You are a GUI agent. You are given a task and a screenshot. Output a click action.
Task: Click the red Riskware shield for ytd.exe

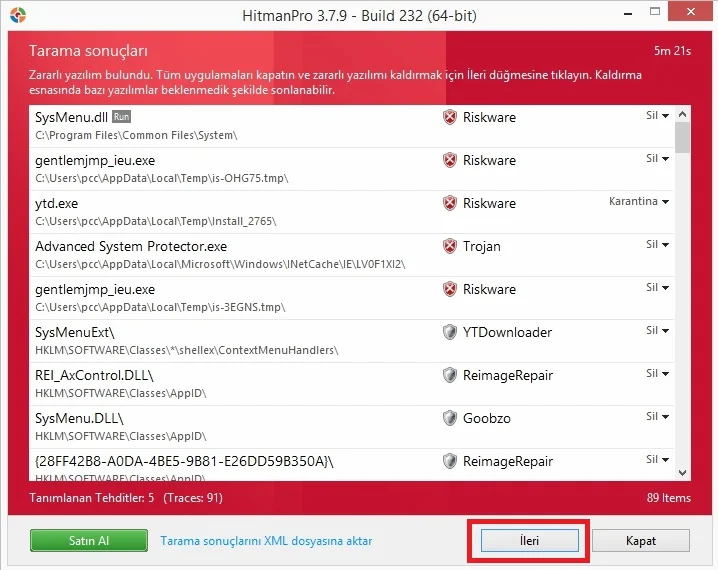pos(450,203)
